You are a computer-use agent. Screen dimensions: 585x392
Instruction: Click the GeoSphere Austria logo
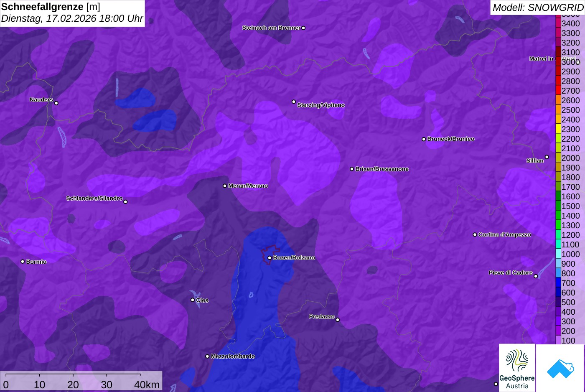pyautogui.click(x=517, y=368)
